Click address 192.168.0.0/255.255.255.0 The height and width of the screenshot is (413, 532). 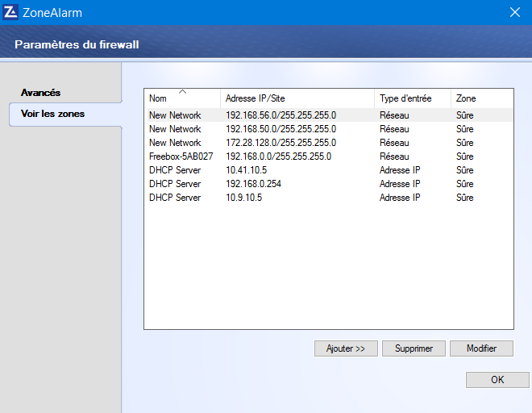(279, 156)
